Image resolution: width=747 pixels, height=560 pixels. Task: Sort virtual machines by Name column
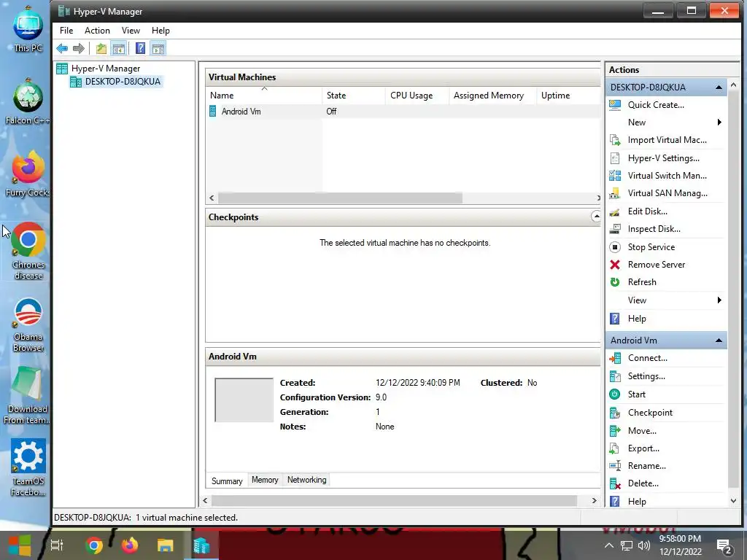pos(264,96)
